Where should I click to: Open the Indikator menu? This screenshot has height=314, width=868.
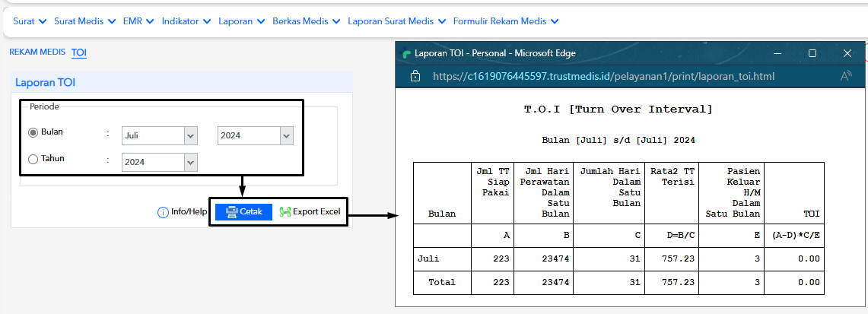point(186,21)
